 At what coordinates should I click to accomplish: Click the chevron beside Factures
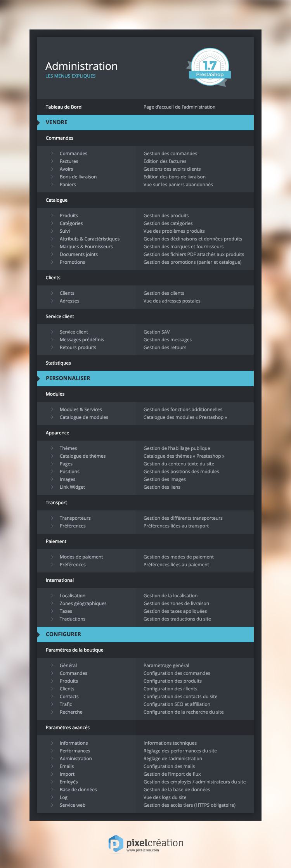click(x=52, y=161)
